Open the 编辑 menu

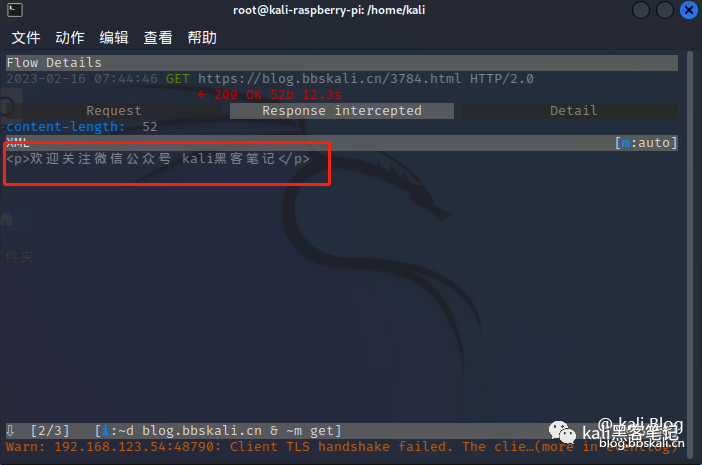(114, 38)
